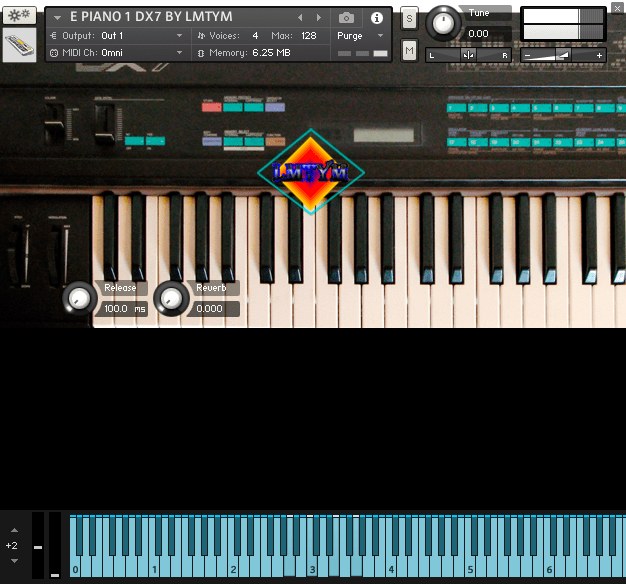Click the Reverb knob
Image resolution: width=626 pixels, height=584 pixels.
click(171, 299)
